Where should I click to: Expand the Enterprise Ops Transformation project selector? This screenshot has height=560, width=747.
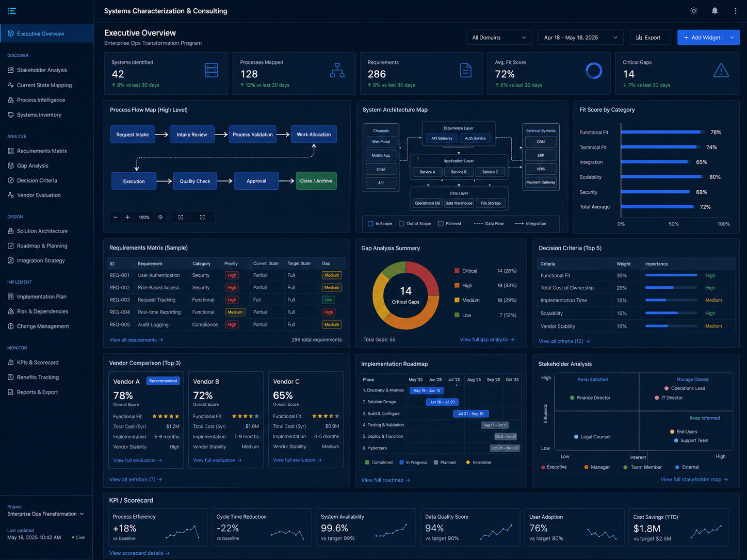pyautogui.click(x=45, y=514)
